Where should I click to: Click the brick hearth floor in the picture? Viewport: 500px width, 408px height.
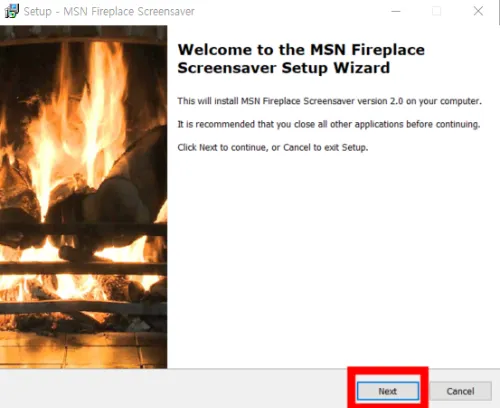83,350
